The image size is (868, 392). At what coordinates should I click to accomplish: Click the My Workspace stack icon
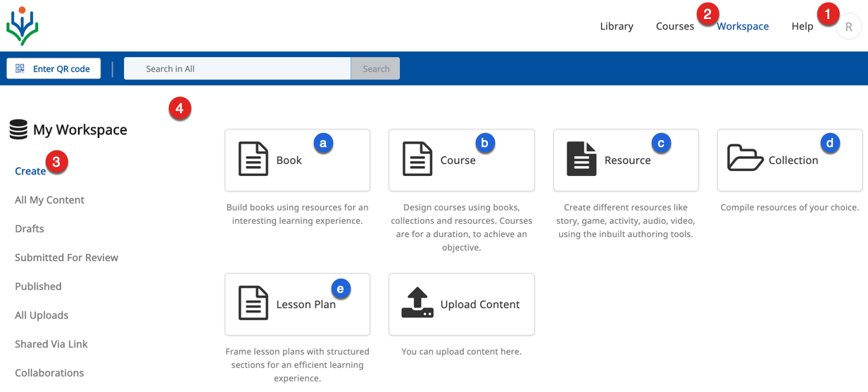tap(18, 129)
